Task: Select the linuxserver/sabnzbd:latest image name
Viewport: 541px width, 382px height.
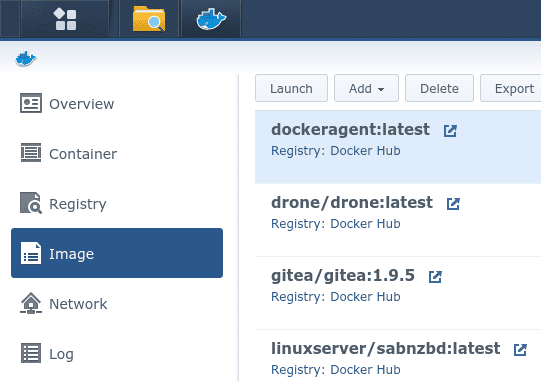Action: [x=385, y=349]
